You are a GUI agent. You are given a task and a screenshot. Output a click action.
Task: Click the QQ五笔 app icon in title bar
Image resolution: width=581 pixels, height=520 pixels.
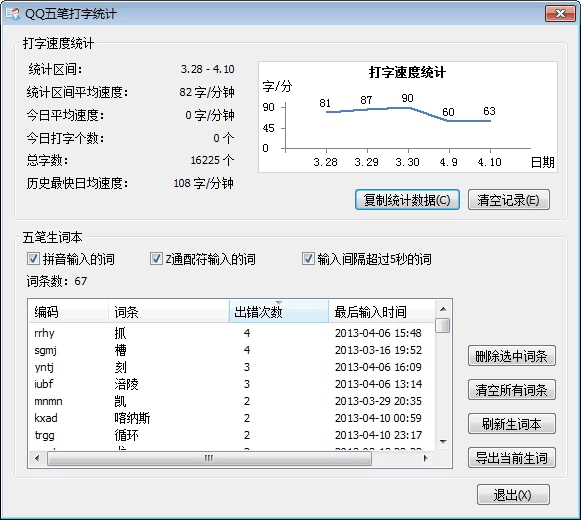click(13, 14)
